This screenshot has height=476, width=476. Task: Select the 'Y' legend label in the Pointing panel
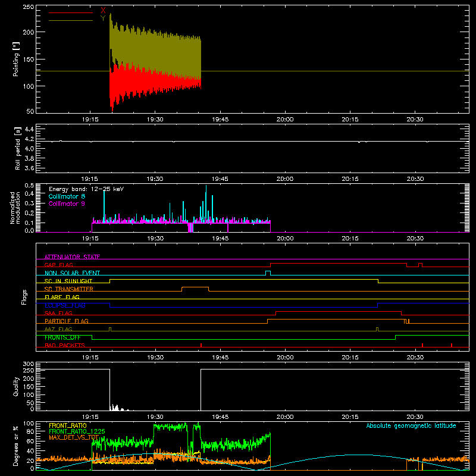click(103, 18)
